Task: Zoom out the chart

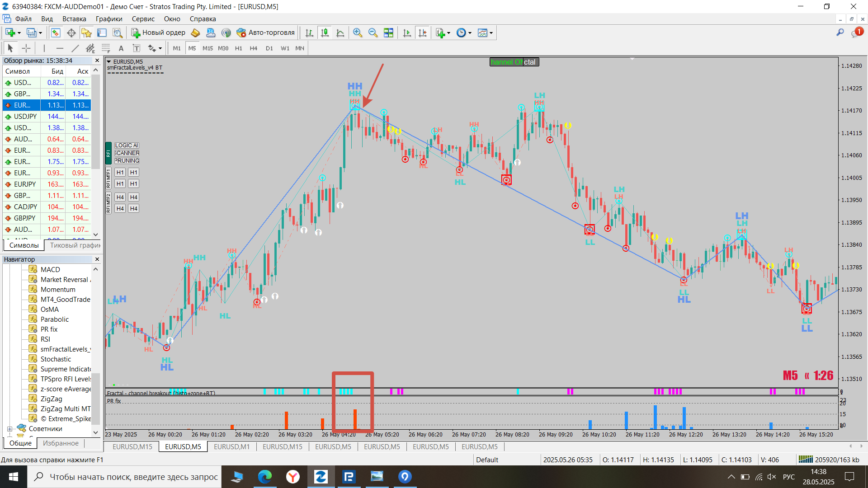Action: pos(373,33)
